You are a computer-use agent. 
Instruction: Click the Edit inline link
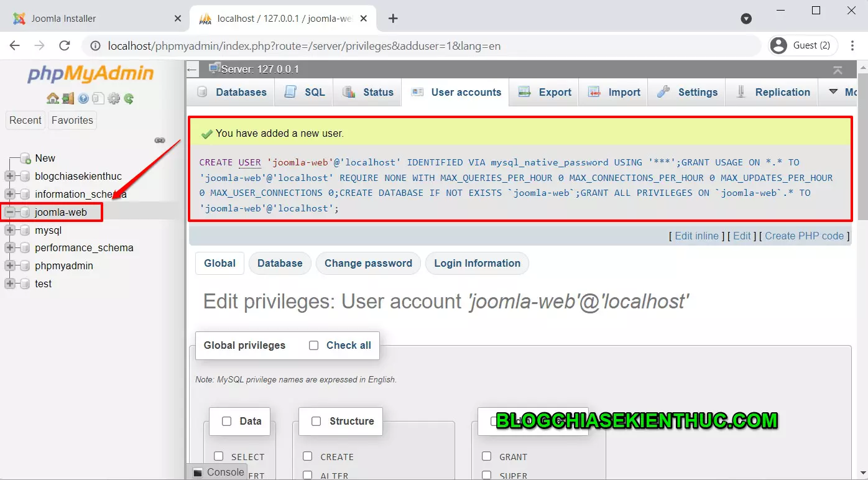coord(696,236)
